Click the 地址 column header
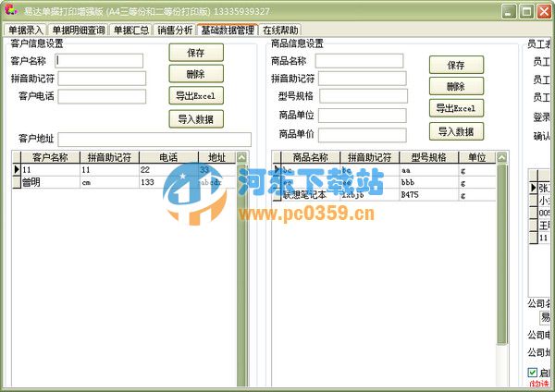 (x=217, y=157)
